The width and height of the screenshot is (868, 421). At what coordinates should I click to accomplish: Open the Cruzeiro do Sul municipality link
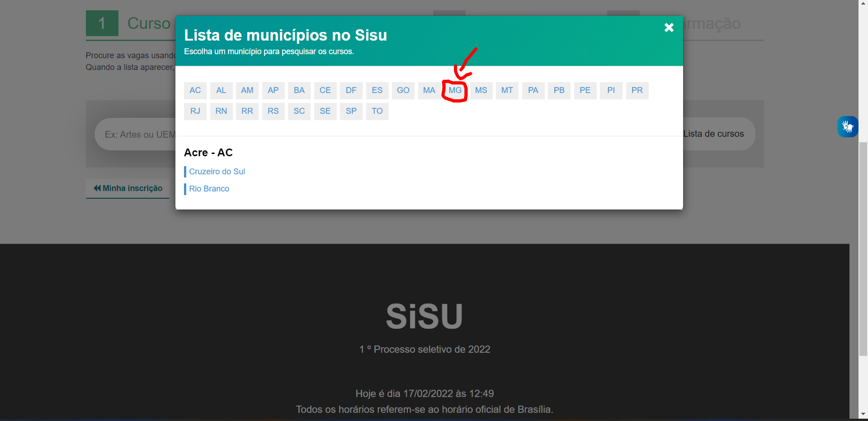click(x=217, y=172)
